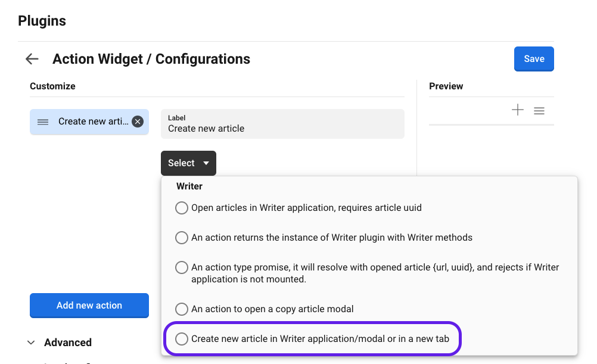Select the Create new arti... action item
Image resolution: width=597 pixels, height=364 pixels.
(93, 122)
